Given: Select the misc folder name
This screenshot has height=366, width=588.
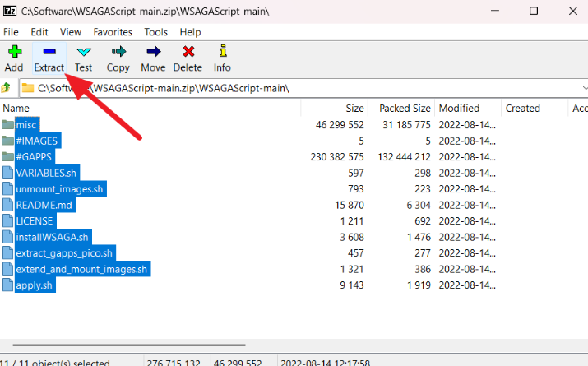Looking at the screenshot, I should click(x=26, y=124).
